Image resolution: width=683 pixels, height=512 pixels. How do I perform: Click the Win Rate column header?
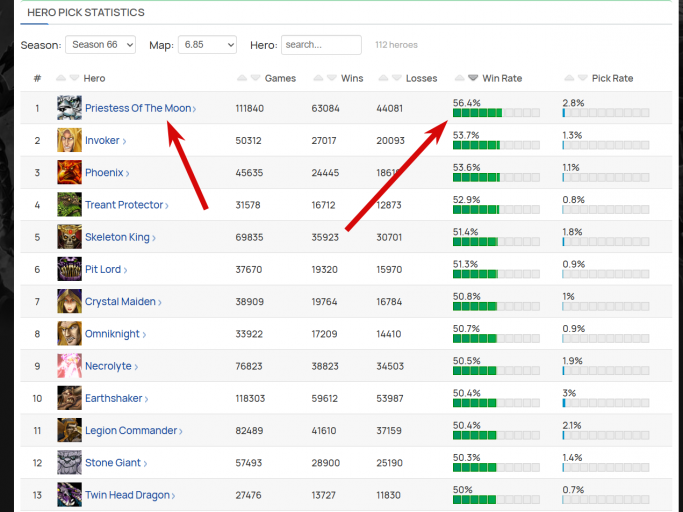(502, 78)
